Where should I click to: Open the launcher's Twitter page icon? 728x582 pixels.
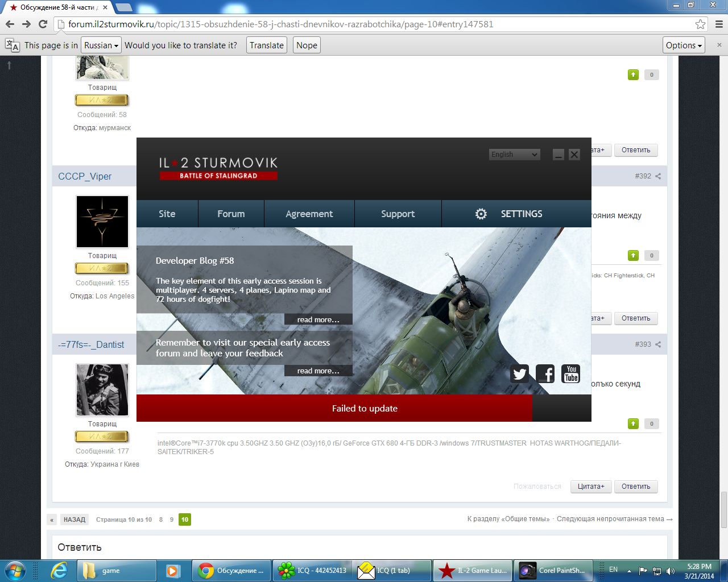(519, 373)
